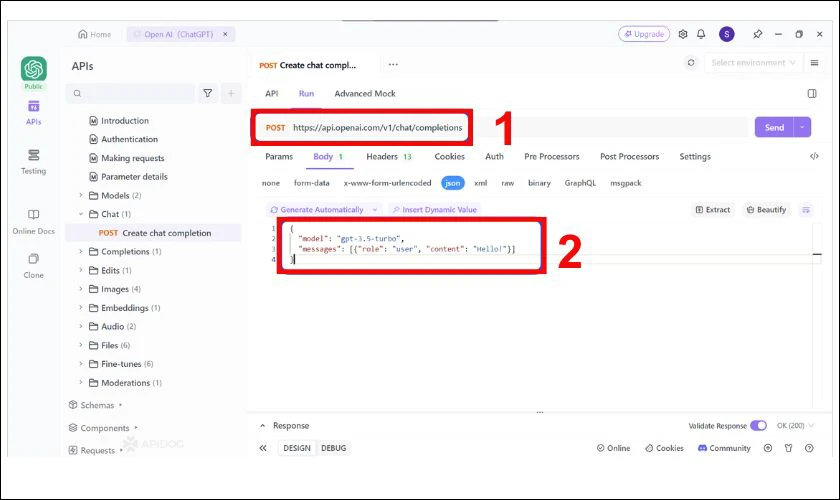Open the settings gear in title bar

click(682, 34)
